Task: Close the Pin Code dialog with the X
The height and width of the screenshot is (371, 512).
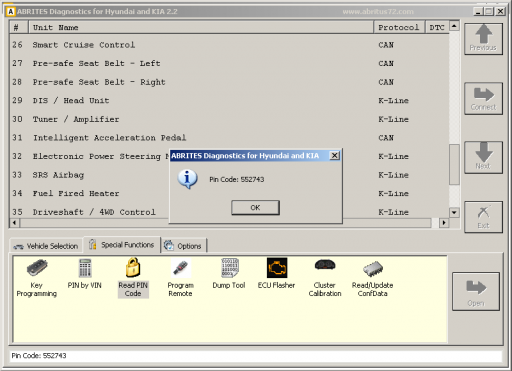Action: (x=334, y=155)
